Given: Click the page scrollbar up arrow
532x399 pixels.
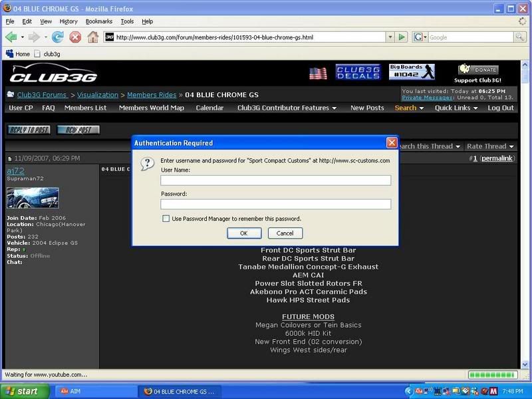Looking at the screenshot, I should [525, 65].
